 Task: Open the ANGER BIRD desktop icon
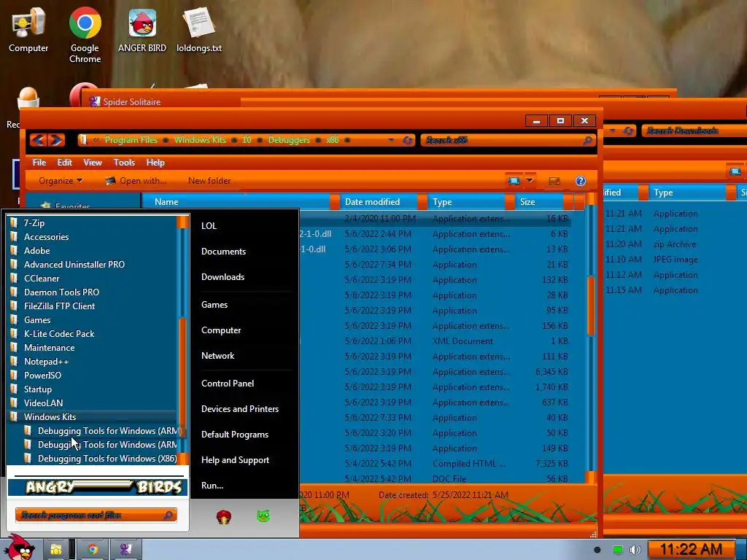[142, 29]
